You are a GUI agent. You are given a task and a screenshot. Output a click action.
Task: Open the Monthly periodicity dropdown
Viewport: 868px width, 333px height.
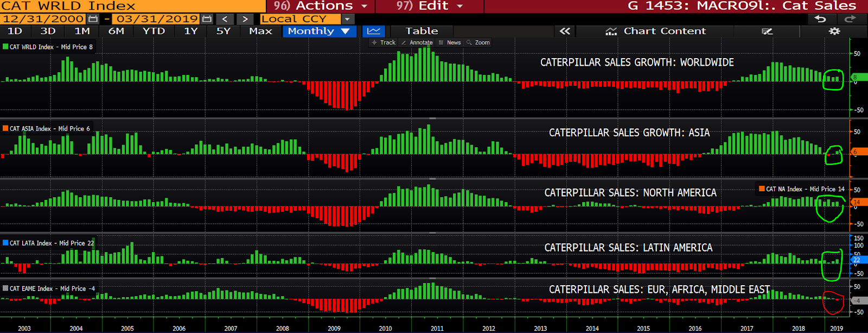click(319, 31)
